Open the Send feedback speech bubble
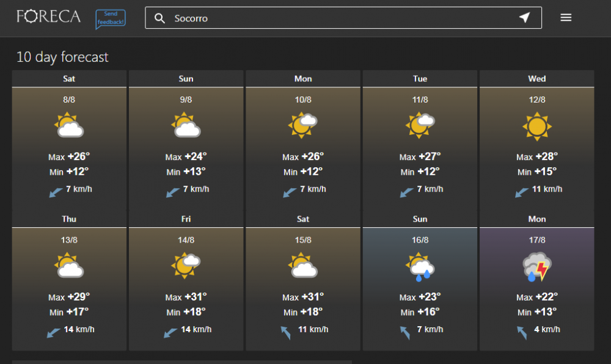611x364 pixels. click(x=111, y=19)
